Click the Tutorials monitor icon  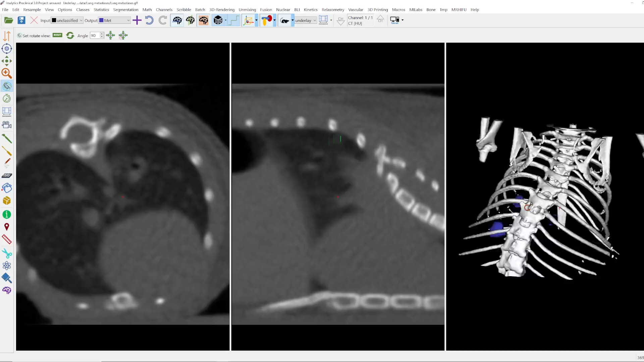coord(395,20)
